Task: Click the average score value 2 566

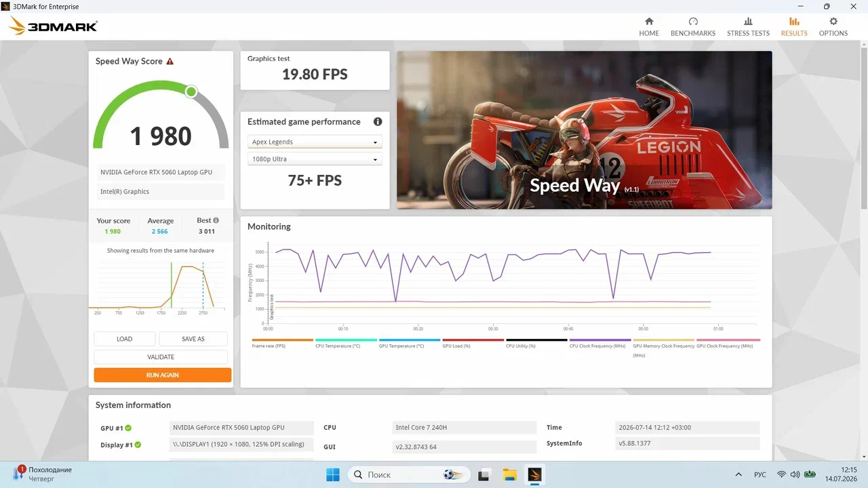Action: [x=160, y=231]
